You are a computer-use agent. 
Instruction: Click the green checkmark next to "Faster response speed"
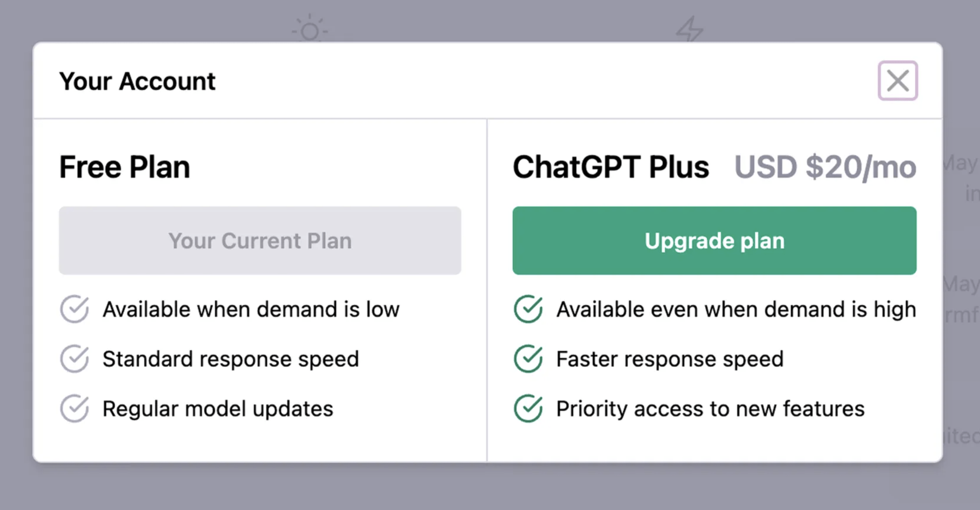[x=527, y=359]
